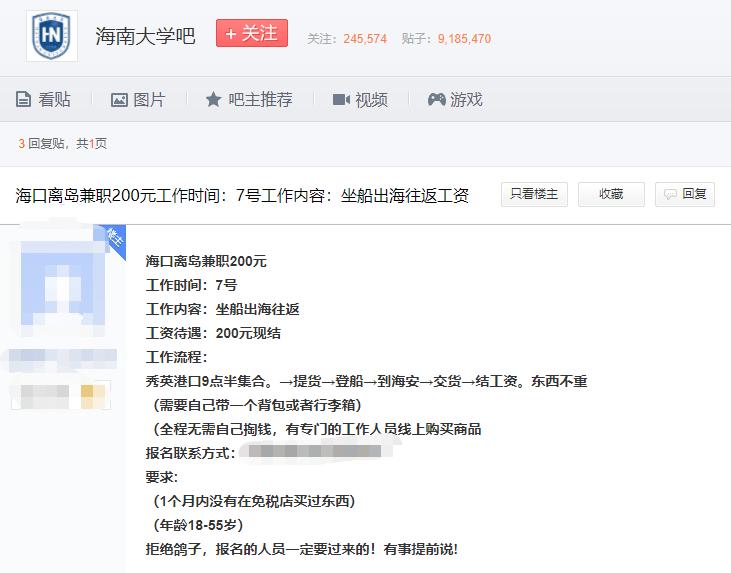Click the post title 海口离岛兼职200元
Viewport: 731px width, 573px height.
(x=242, y=195)
